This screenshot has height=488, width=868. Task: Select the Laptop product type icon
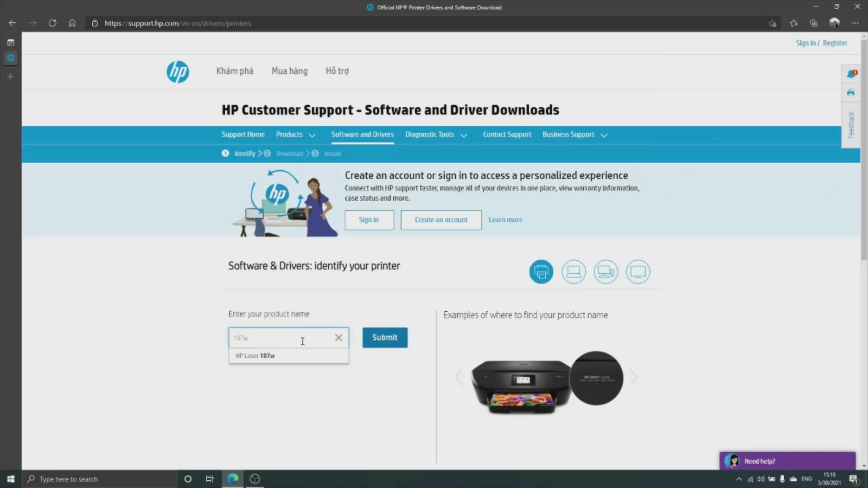tap(573, 272)
